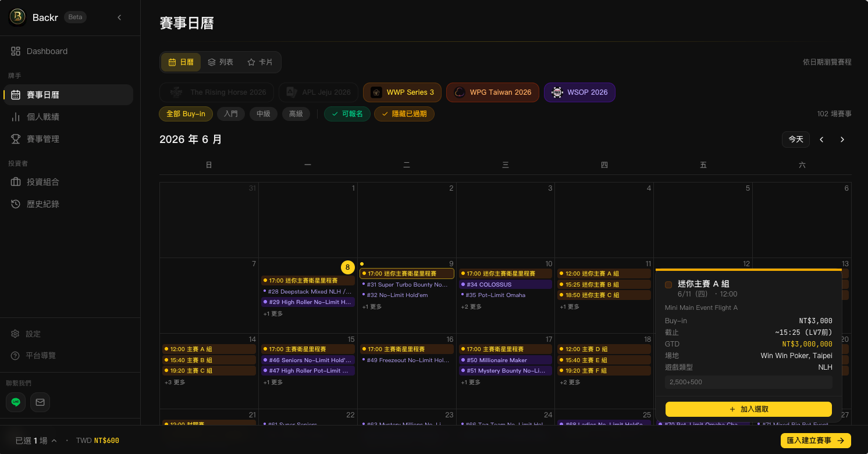Open 17:00 主賽衛星里程賽 on June 16
Screen dimensions: 868x454
[x=407, y=349]
